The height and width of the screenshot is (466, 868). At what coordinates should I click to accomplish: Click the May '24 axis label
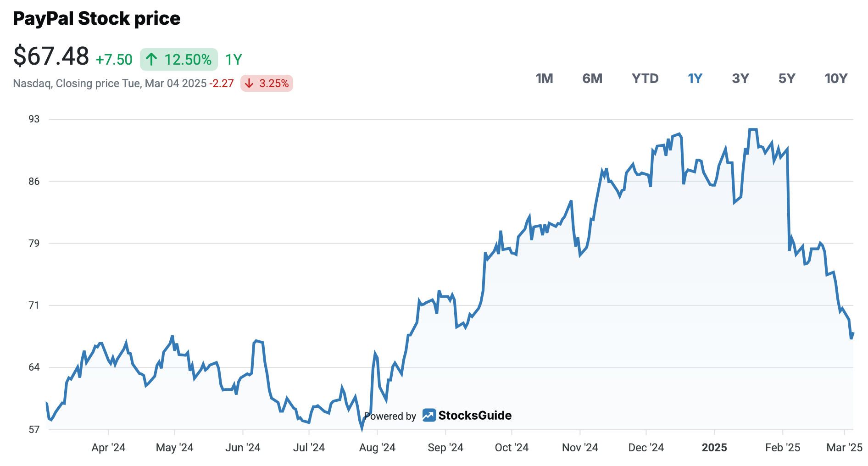pyautogui.click(x=174, y=448)
